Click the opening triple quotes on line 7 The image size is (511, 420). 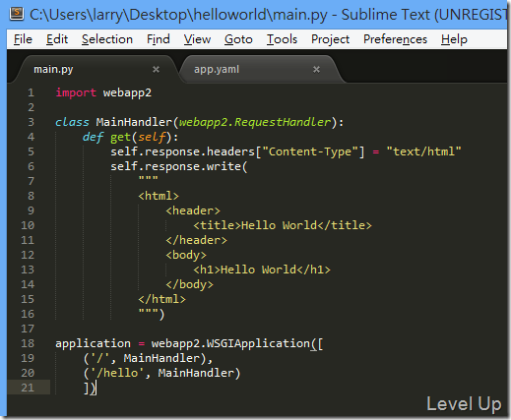coord(148,179)
